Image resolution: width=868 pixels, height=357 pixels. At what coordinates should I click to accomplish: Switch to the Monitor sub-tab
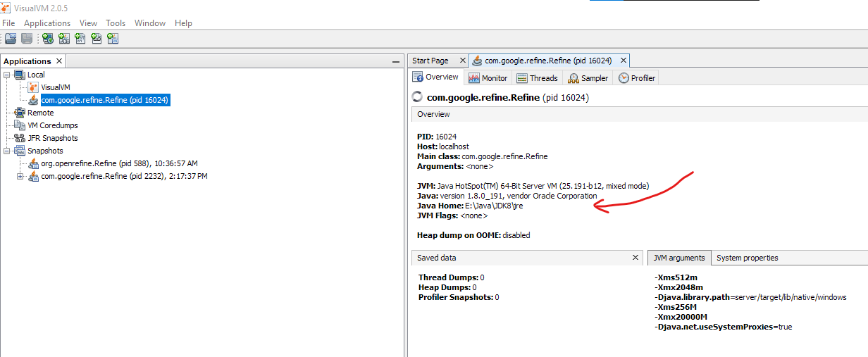pos(488,78)
